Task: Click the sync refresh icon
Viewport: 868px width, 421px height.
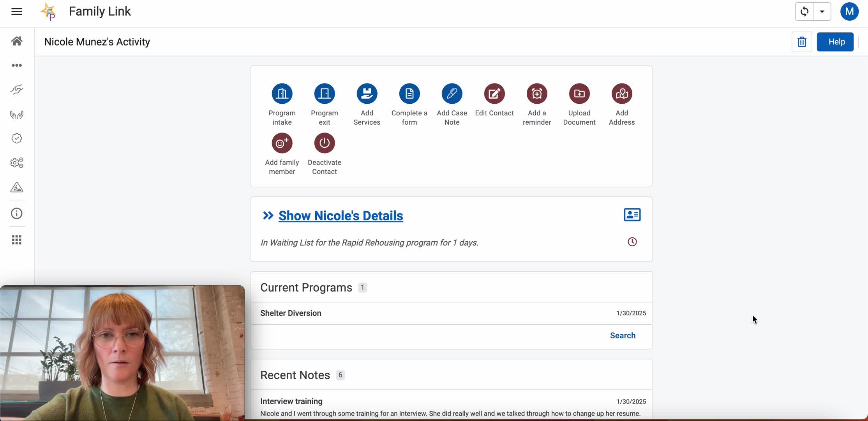Action: click(x=804, y=11)
